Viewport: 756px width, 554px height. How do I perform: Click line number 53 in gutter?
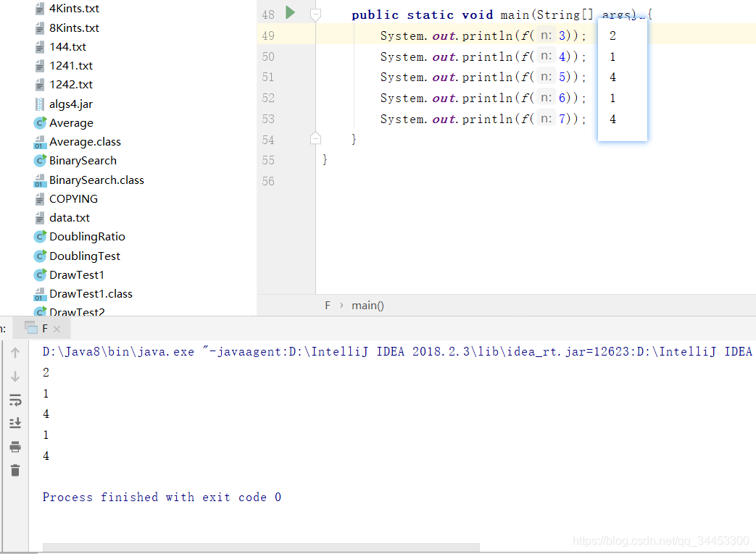268,119
